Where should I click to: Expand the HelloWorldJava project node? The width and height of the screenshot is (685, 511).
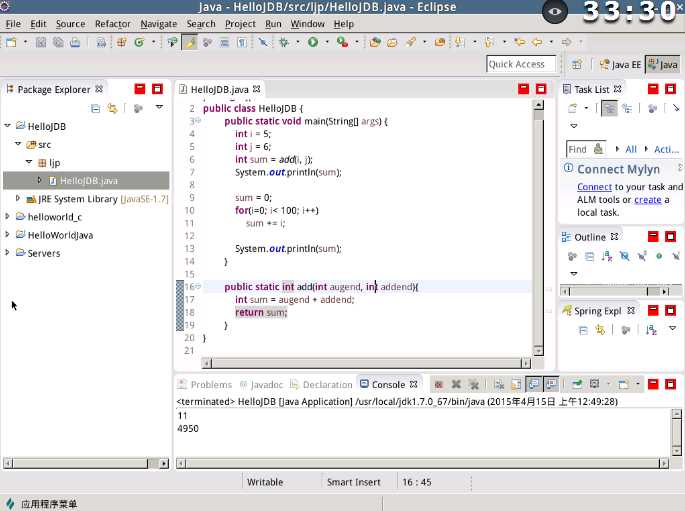(x=7, y=235)
